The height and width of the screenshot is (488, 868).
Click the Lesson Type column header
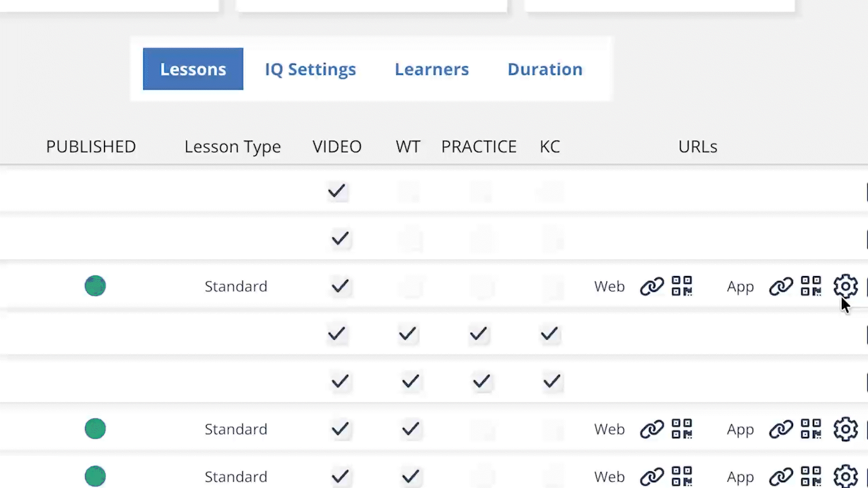(x=232, y=146)
